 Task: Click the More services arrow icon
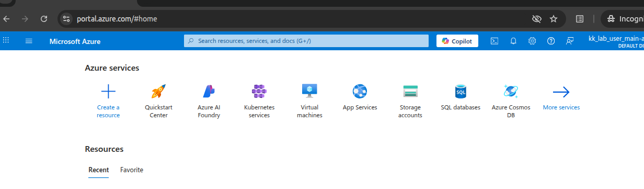pyautogui.click(x=561, y=92)
